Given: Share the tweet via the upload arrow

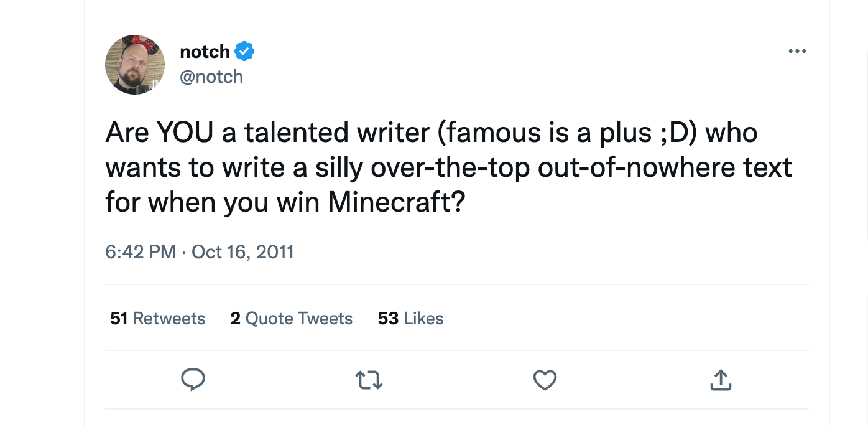Looking at the screenshot, I should click(x=720, y=380).
